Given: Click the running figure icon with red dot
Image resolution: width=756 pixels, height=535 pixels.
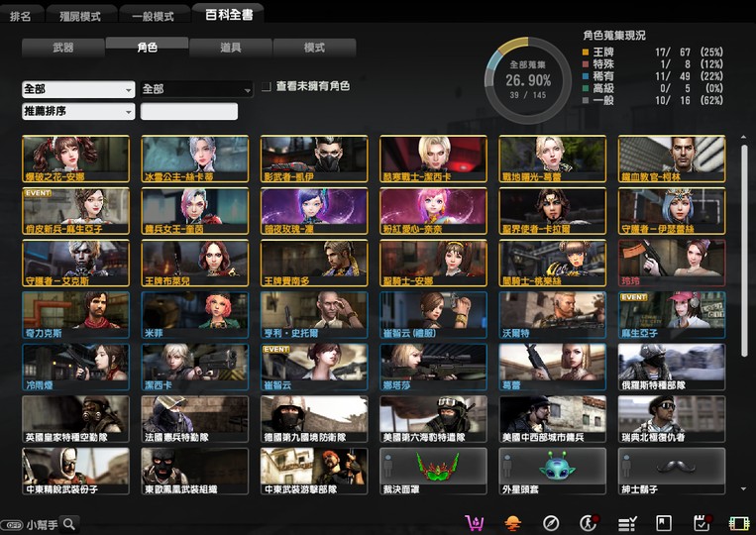Looking at the screenshot, I should pos(589,523).
